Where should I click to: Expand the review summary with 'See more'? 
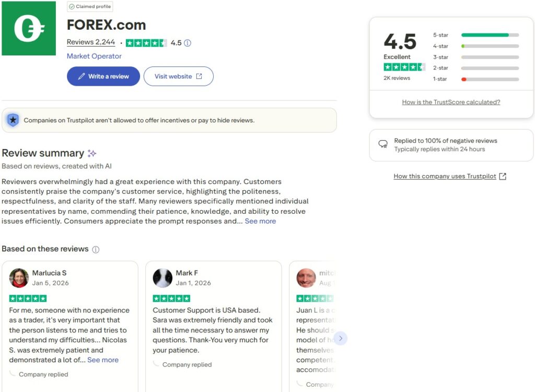click(260, 221)
